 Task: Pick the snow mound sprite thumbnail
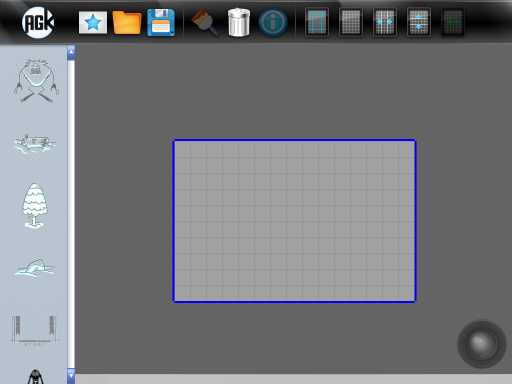click(x=35, y=268)
